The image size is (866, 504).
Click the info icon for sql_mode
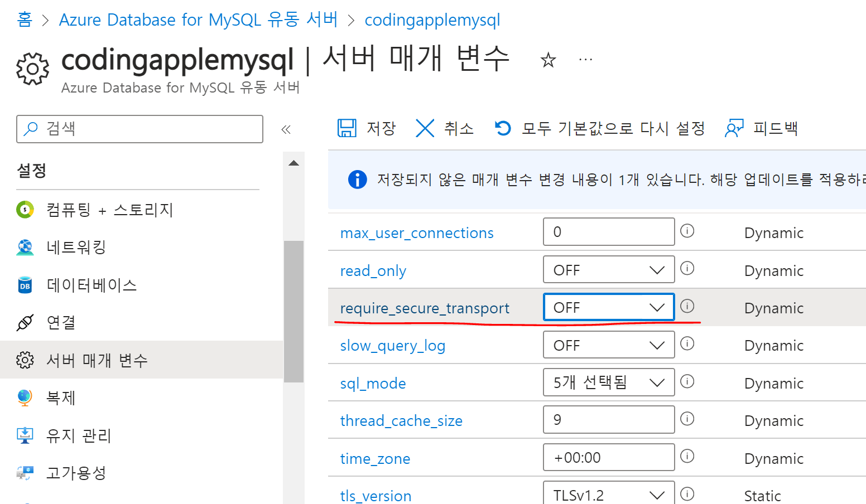pyautogui.click(x=687, y=381)
